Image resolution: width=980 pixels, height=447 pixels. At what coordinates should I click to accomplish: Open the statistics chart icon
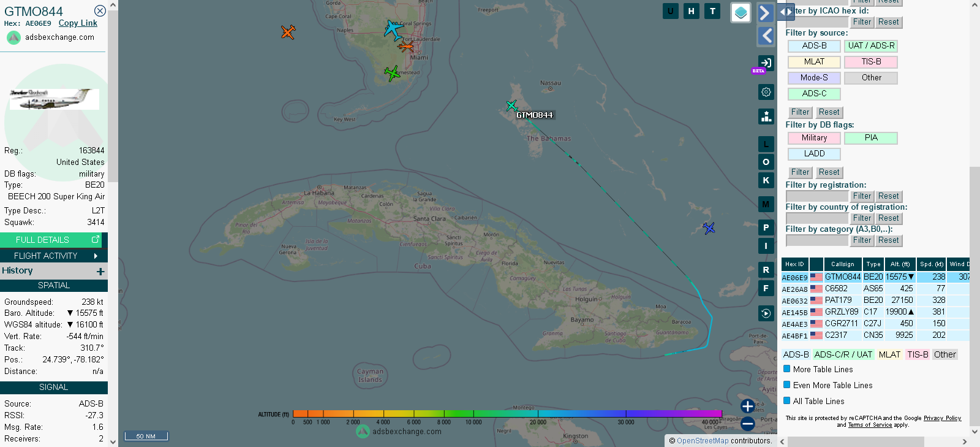pyautogui.click(x=766, y=117)
